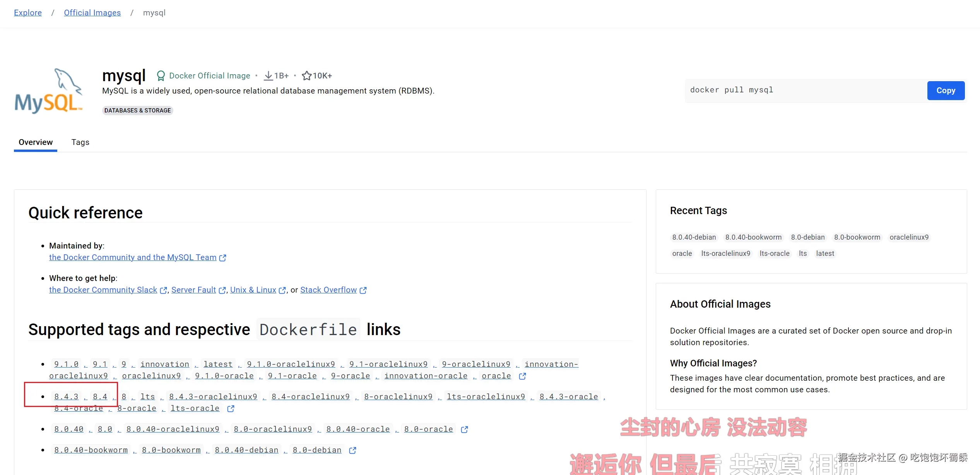Open the 9.1.0-oraclelinux9 tag link
Viewport: 980px width, 475px height.
(290, 364)
